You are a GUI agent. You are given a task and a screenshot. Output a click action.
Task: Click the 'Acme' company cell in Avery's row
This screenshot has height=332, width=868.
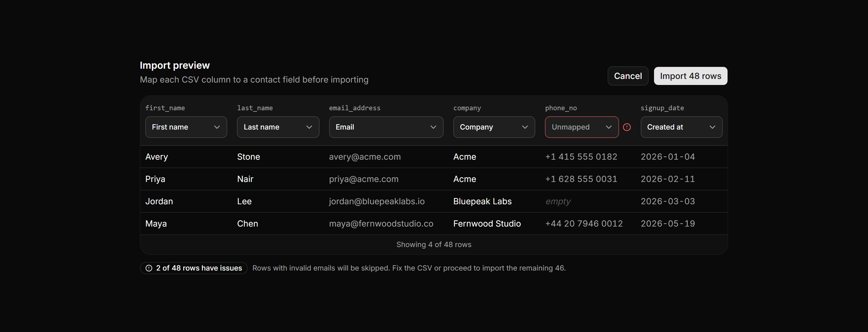464,157
